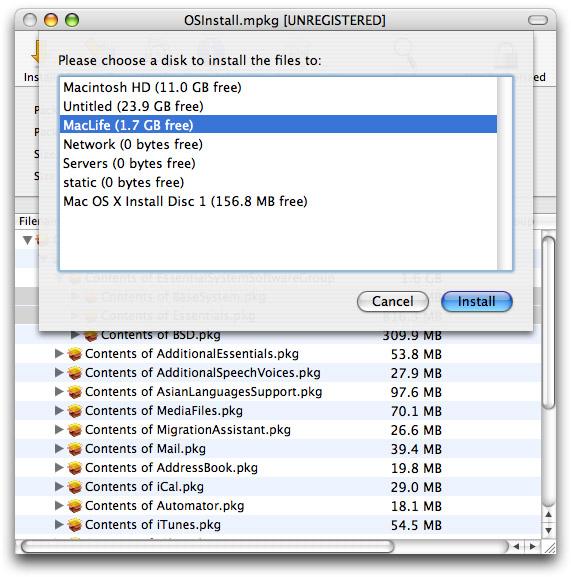The image size is (571, 577).
Task: Pick Network (0 bytes free) entry
Action: click(x=278, y=144)
